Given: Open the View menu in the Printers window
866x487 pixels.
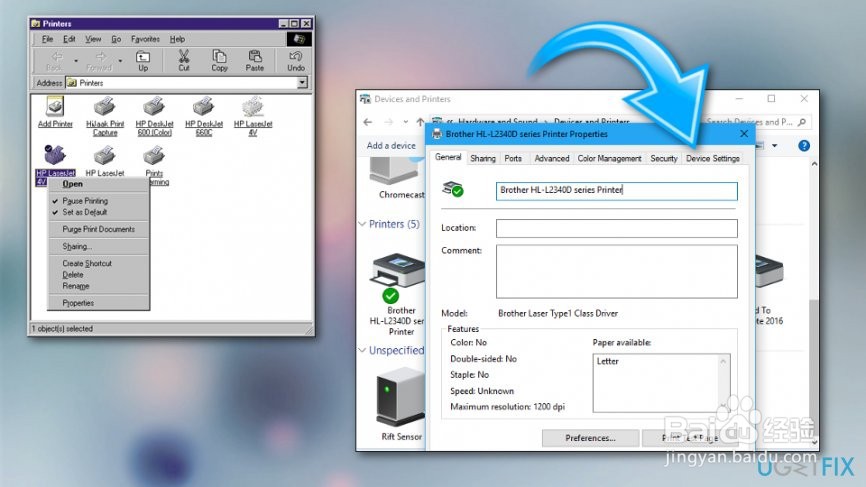Looking at the screenshot, I should pos(93,39).
